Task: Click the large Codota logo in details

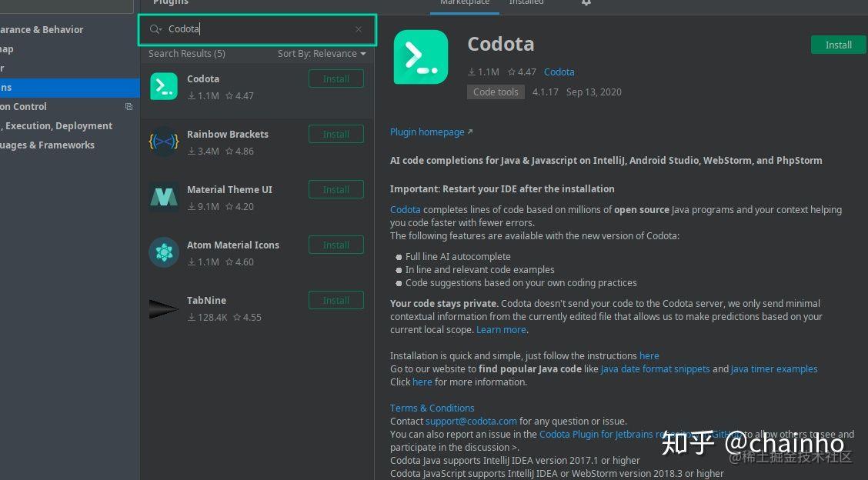Action: coord(421,57)
